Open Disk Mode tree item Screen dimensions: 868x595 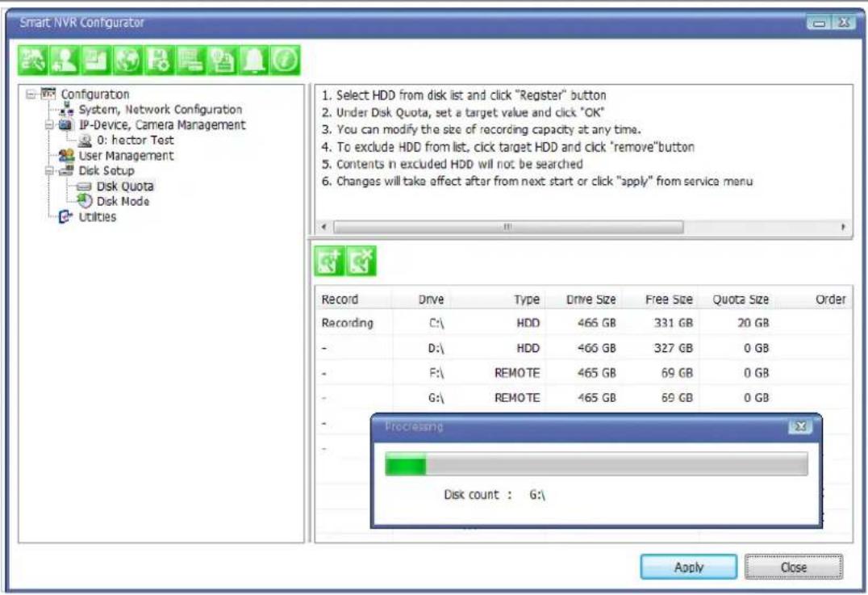tap(123, 201)
